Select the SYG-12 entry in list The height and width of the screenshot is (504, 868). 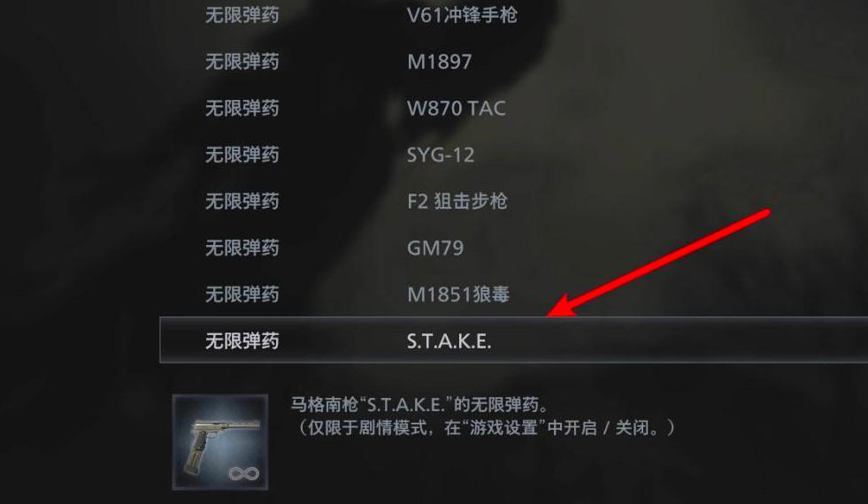pos(441,155)
